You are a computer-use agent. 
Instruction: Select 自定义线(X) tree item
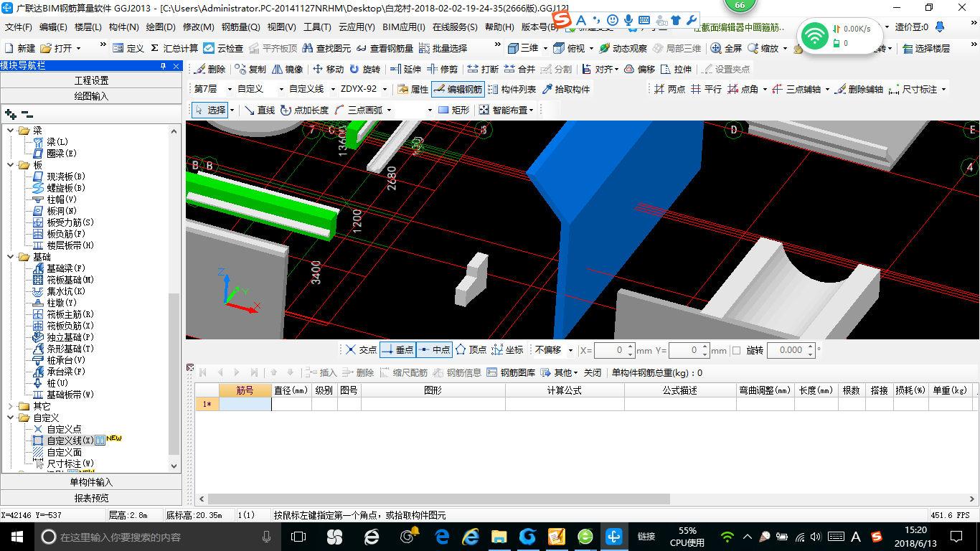pyautogui.click(x=70, y=441)
